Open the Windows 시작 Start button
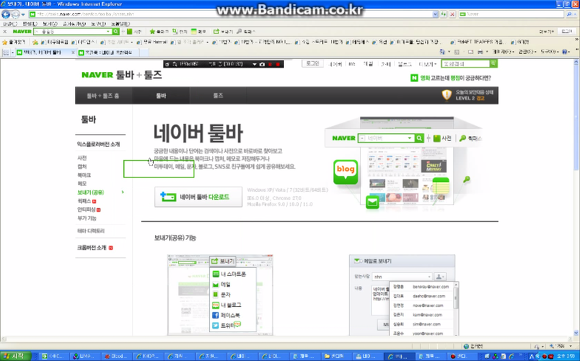 [x=16, y=356]
